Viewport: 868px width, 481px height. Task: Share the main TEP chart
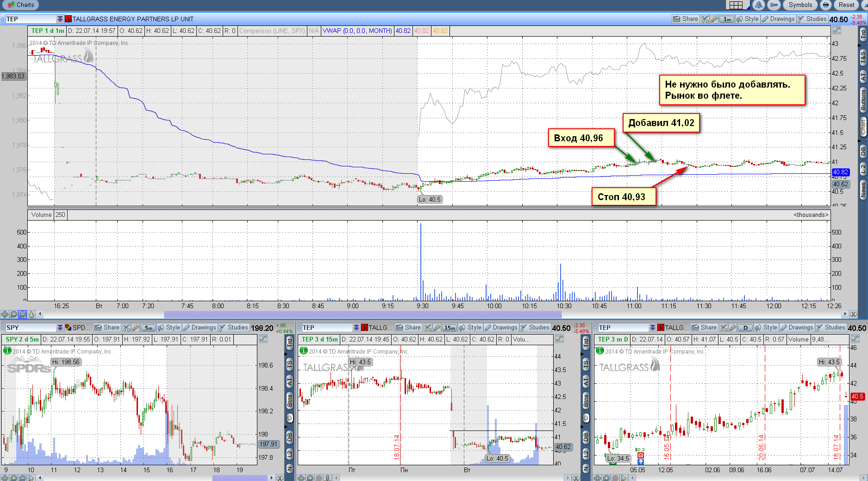point(686,19)
